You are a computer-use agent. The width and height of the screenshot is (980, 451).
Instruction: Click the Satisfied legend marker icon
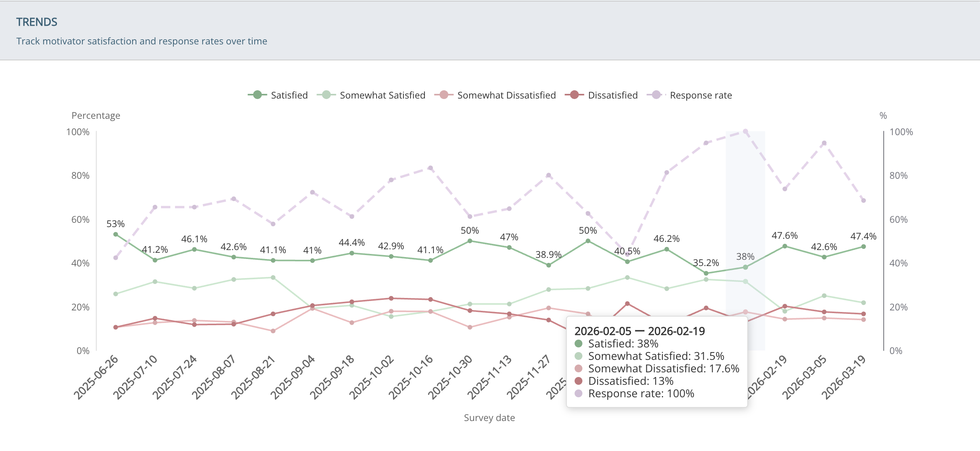point(257,95)
